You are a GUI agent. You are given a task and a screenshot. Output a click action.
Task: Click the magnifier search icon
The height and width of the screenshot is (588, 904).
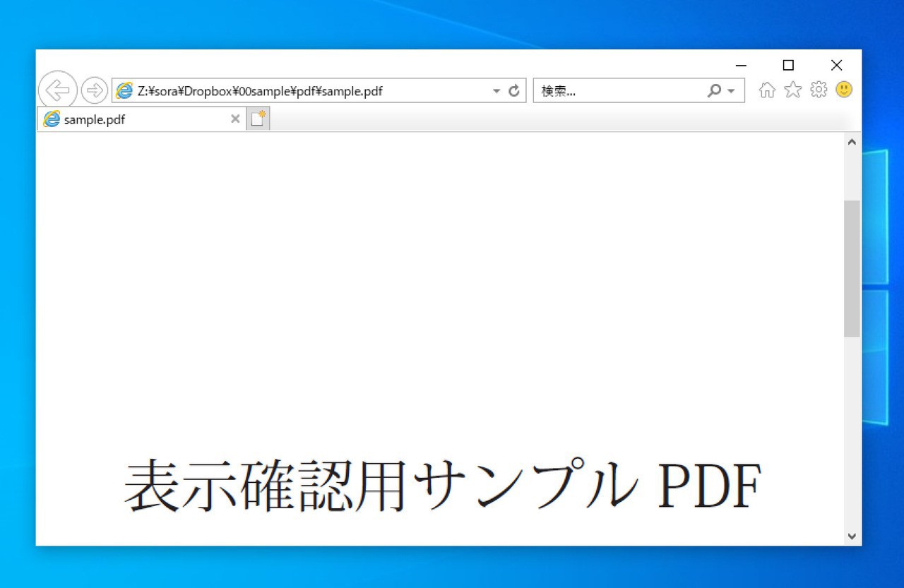(715, 90)
